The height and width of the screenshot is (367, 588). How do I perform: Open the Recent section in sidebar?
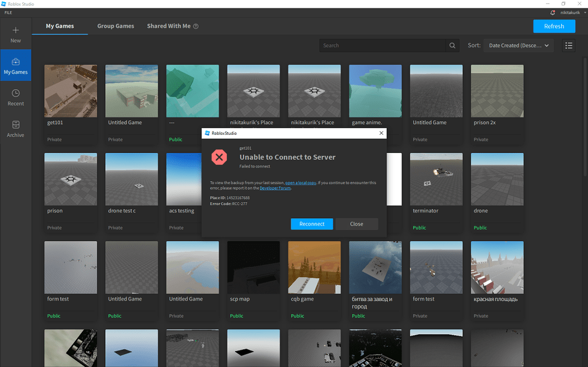[x=15, y=98]
